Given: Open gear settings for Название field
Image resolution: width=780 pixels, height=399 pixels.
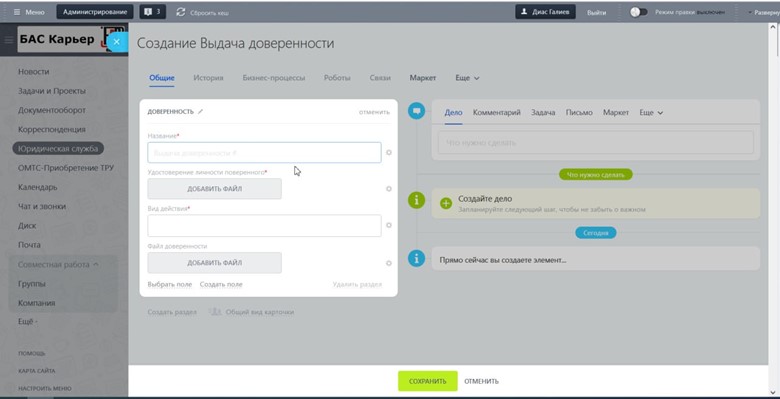Looking at the screenshot, I should [389, 153].
